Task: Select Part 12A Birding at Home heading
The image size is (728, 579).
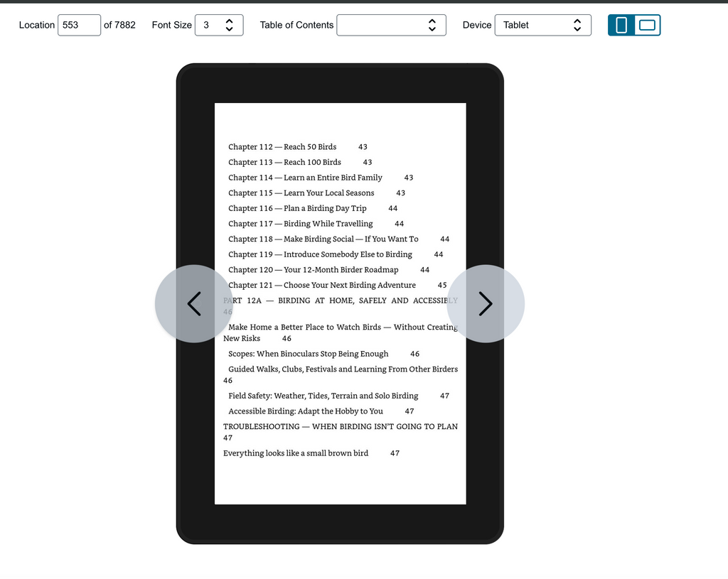Action: [x=341, y=305]
